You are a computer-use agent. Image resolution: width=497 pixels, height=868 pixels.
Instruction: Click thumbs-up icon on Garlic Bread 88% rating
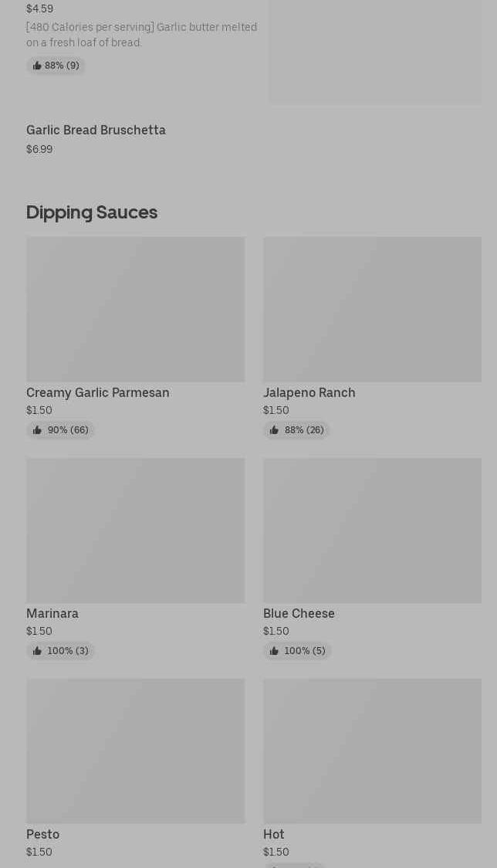37,66
